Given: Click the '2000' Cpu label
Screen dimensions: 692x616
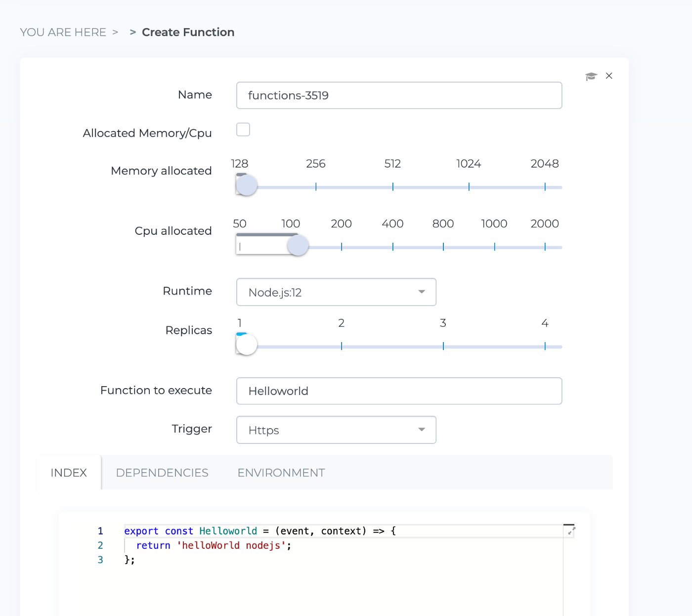Looking at the screenshot, I should [545, 223].
